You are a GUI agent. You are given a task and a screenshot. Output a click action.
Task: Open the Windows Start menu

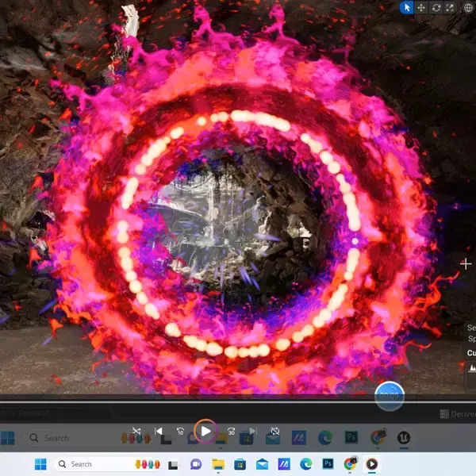point(40,464)
